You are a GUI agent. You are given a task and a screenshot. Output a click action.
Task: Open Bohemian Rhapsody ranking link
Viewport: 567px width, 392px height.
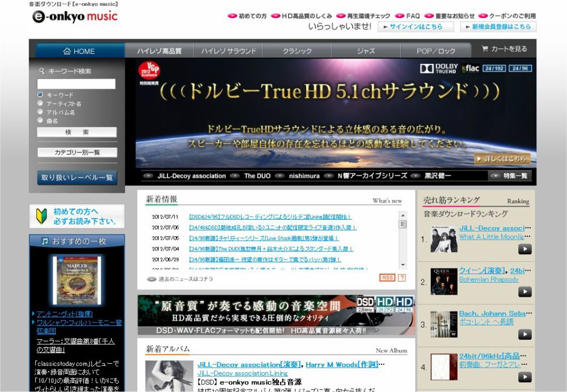489,280
